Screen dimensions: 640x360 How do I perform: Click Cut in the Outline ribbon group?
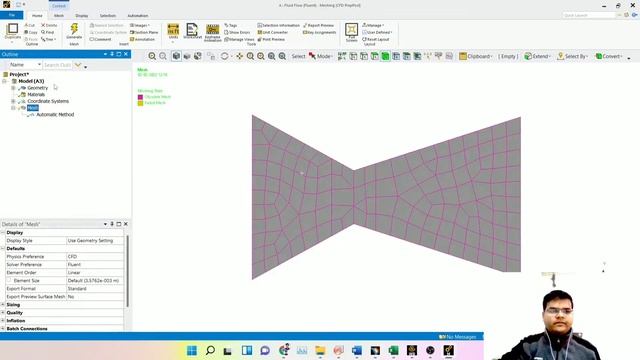[30, 25]
